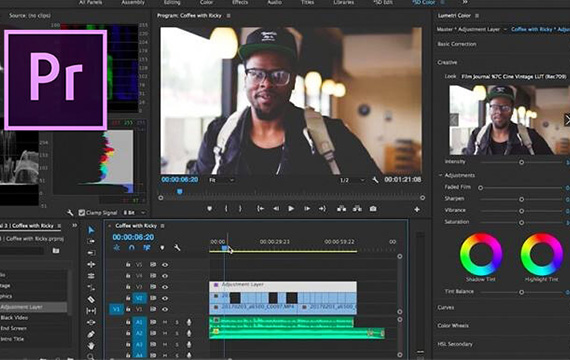The height and width of the screenshot is (360, 570).
Task: Solo audio track A2
Action: pos(177,333)
